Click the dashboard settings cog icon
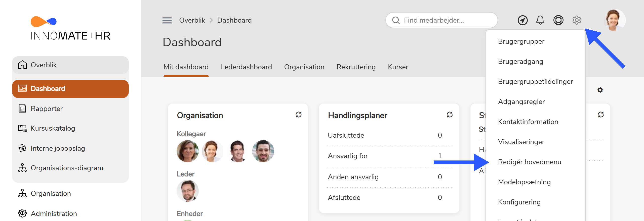Screen dimensions: 644x221 pyautogui.click(x=600, y=90)
